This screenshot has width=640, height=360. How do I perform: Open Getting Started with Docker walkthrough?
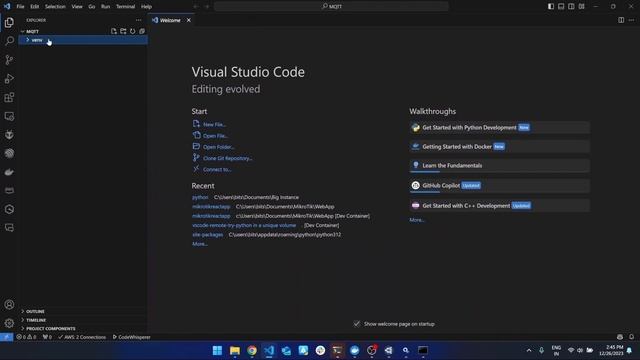(500, 147)
